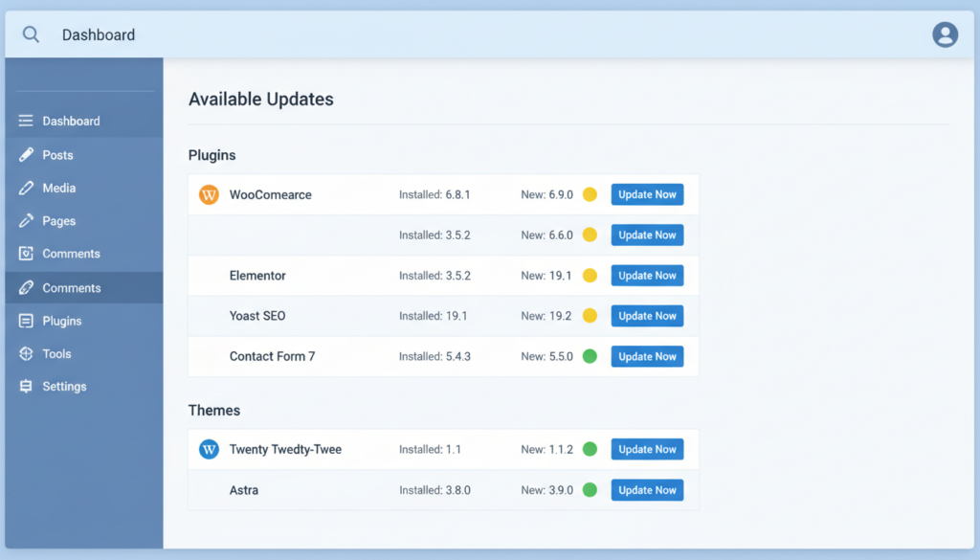Click the Contact Form 7 name
Image resolution: width=980 pixels, height=560 pixels.
(x=272, y=356)
